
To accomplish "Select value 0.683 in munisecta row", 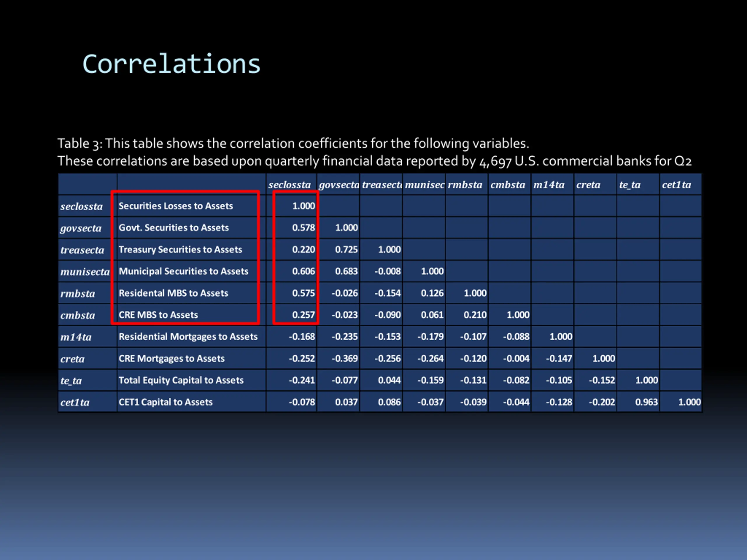I will (346, 271).
